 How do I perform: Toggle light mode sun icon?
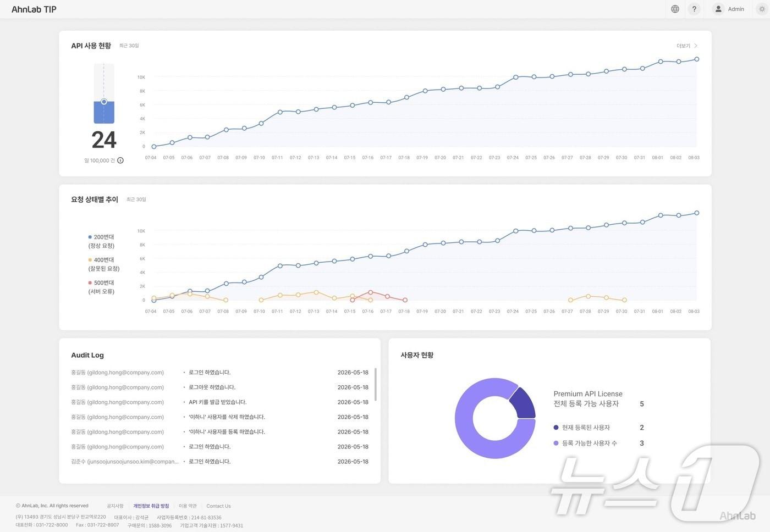pos(762,9)
